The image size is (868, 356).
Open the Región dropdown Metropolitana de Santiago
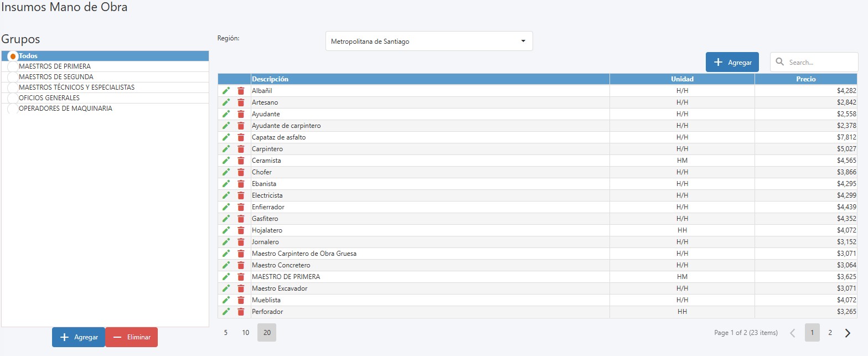tap(429, 42)
